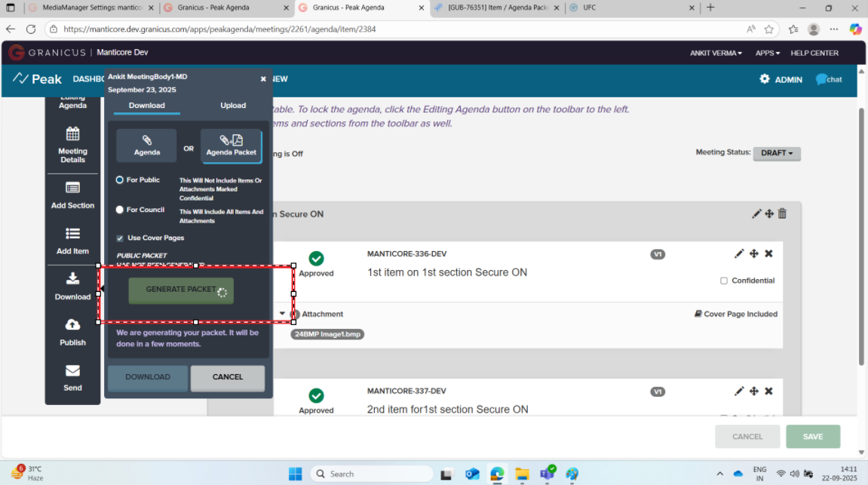This screenshot has height=485, width=868.
Task: Click the Add Item list icon
Action: (72, 234)
